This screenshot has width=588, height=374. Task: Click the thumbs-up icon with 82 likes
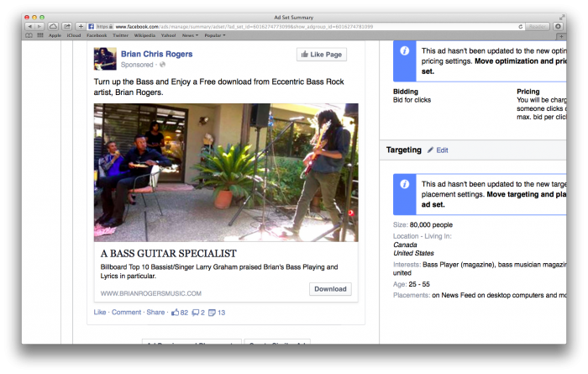pyautogui.click(x=175, y=313)
